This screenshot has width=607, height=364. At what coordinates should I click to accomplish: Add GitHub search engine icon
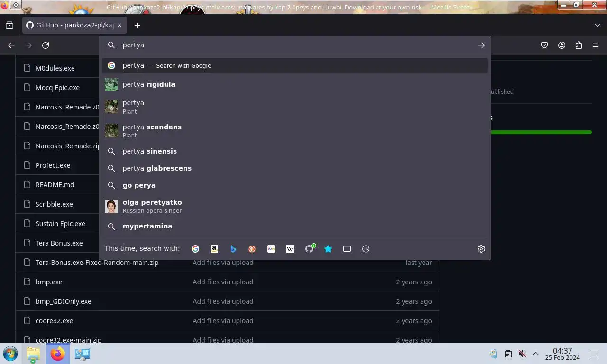[310, 249]
